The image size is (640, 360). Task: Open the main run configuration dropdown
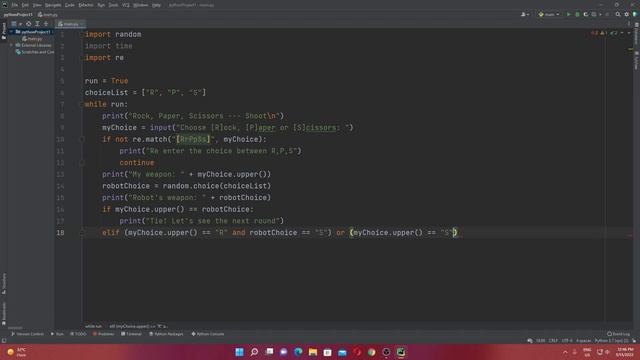click(x=549, y=14)
